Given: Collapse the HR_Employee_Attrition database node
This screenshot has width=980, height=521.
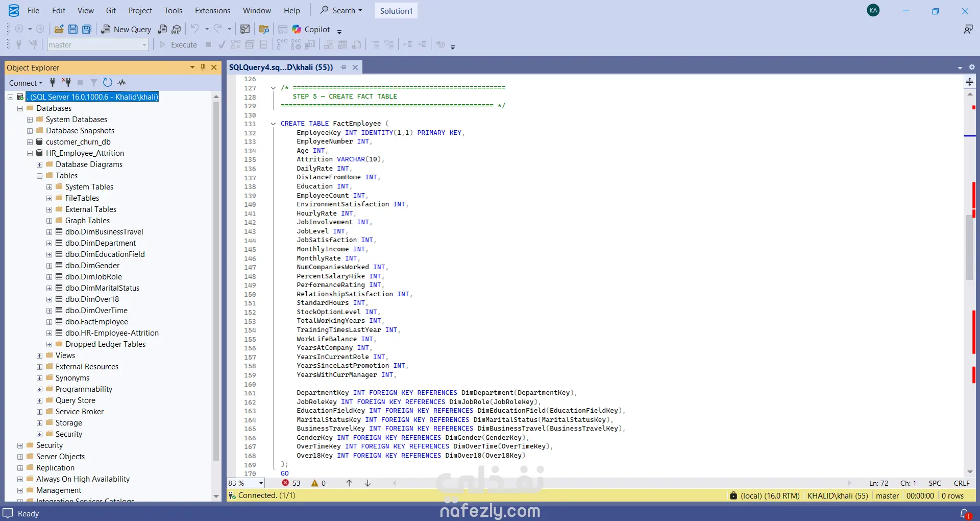Looking at the screenshot, I should [x=30, y=153].
